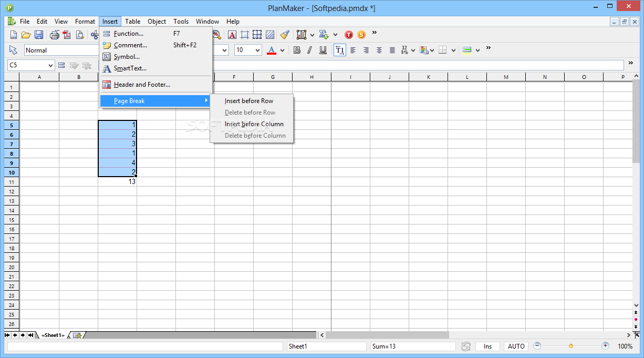The image size is (644, 358).
Task: Select cell containing 13 in row 11
Action: 117,181
